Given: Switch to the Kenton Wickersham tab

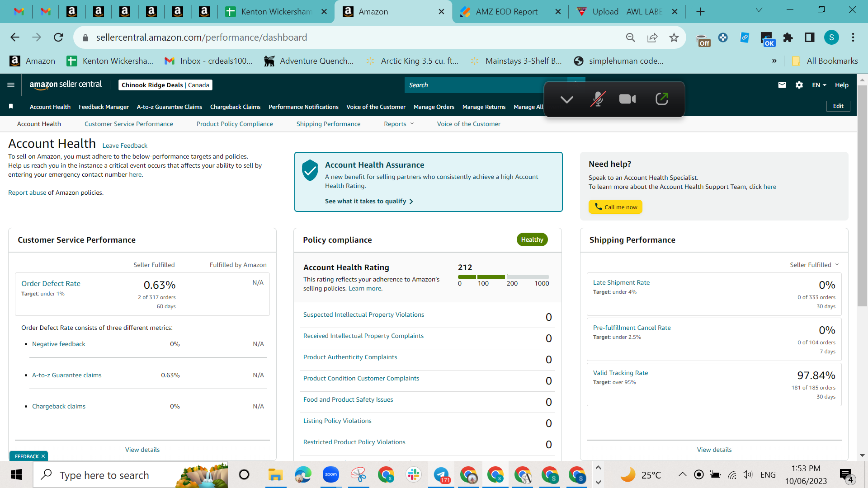Looking at the screenshot, I should click(x=276, y=12).
